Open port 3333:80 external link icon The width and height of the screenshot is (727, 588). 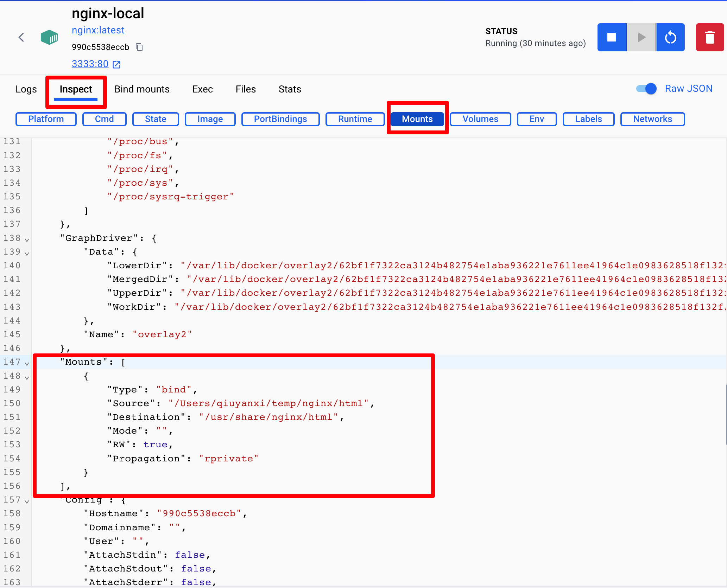116,64
